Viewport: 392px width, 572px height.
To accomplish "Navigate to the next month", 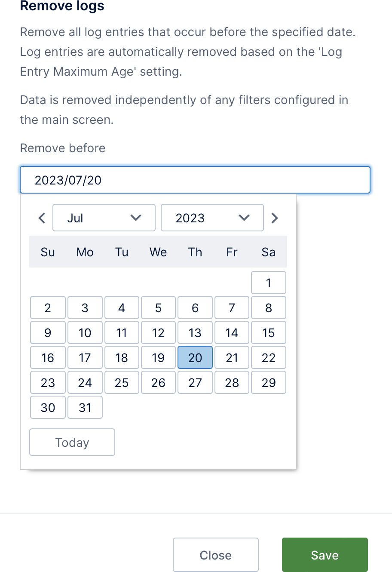I will 275,218.
